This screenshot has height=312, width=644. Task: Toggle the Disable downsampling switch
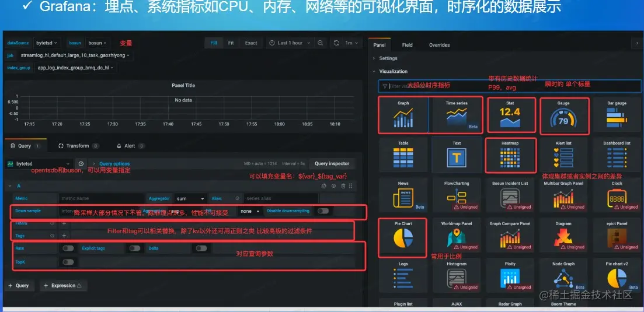pos(323,211)
